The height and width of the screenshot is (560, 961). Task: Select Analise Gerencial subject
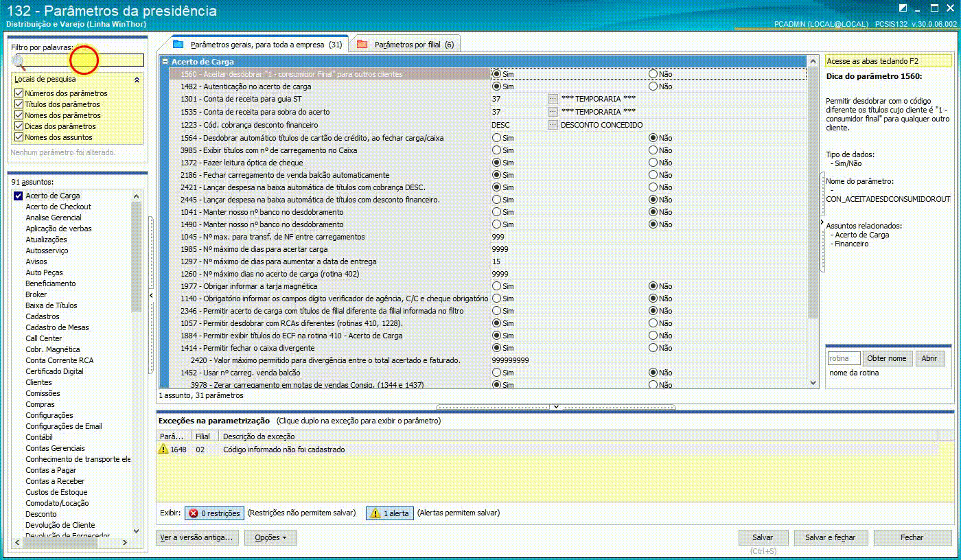54,218
